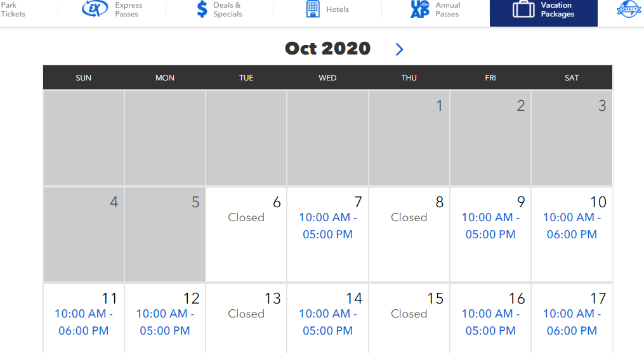This screenshot has height=353, width=644.
Task: Open the Annual Passes tab
Action: tap(436, 9)
